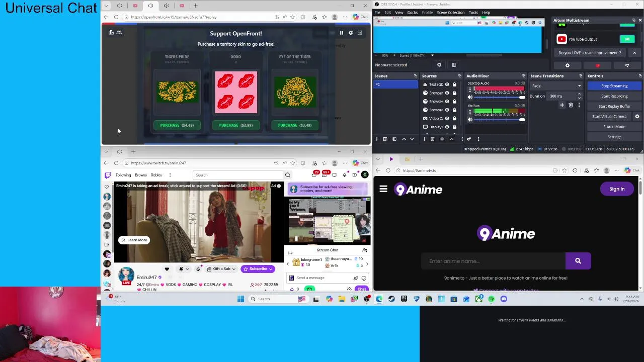Open Twitch chat settings gear
The image size is (644, 362).
pos(349,289)
